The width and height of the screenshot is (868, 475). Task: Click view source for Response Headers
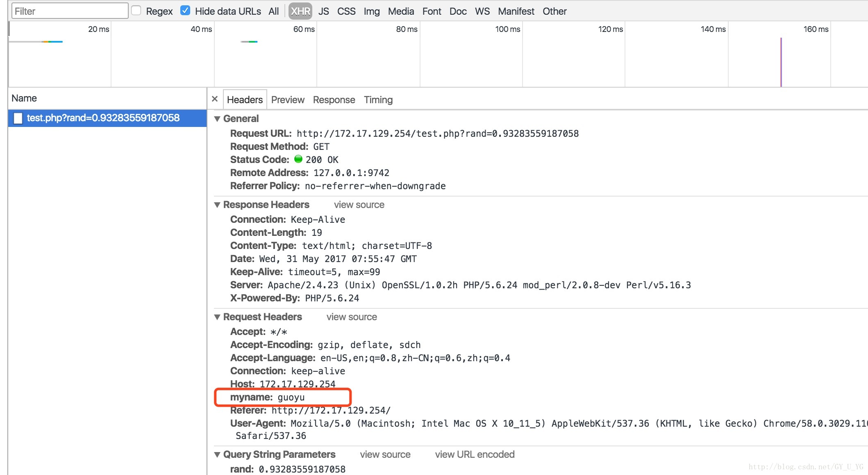pyautogui.click(x=359, y=205)
